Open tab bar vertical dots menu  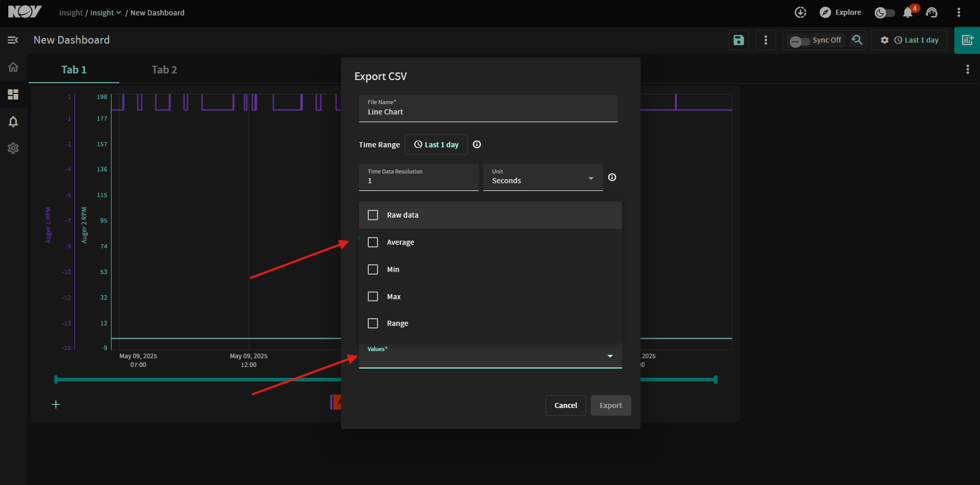968,69
